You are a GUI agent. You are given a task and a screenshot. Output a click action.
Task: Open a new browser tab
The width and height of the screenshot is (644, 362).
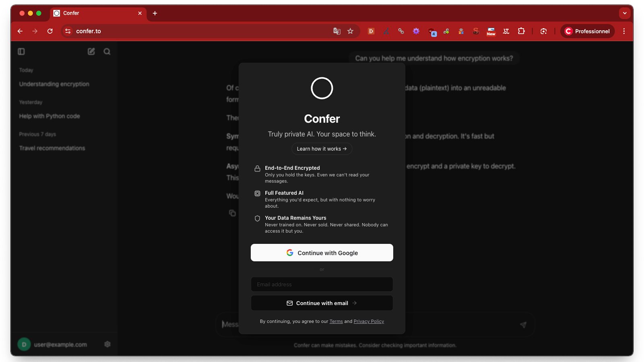click(155, 13)
